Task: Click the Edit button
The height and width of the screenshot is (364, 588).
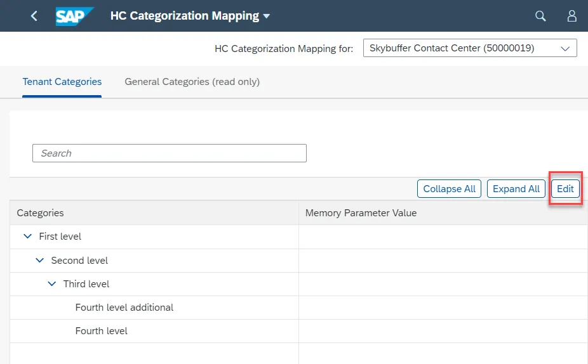Action: [x=565, y=189]
